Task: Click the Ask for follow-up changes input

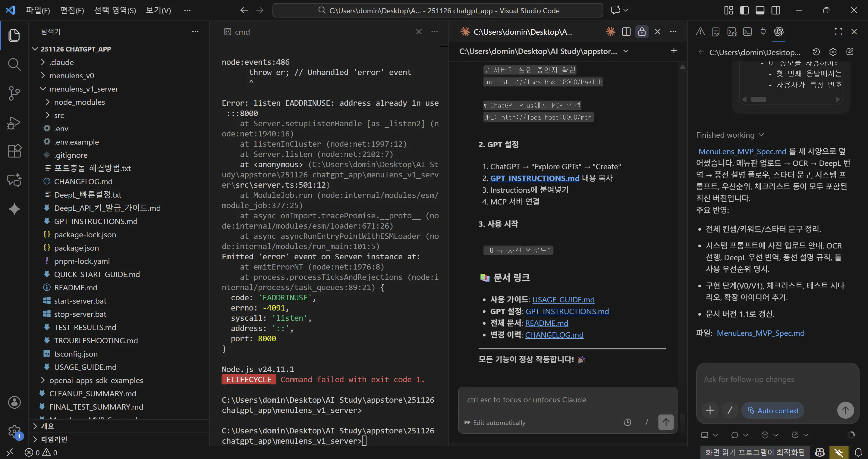Action: tap(777, 379)
